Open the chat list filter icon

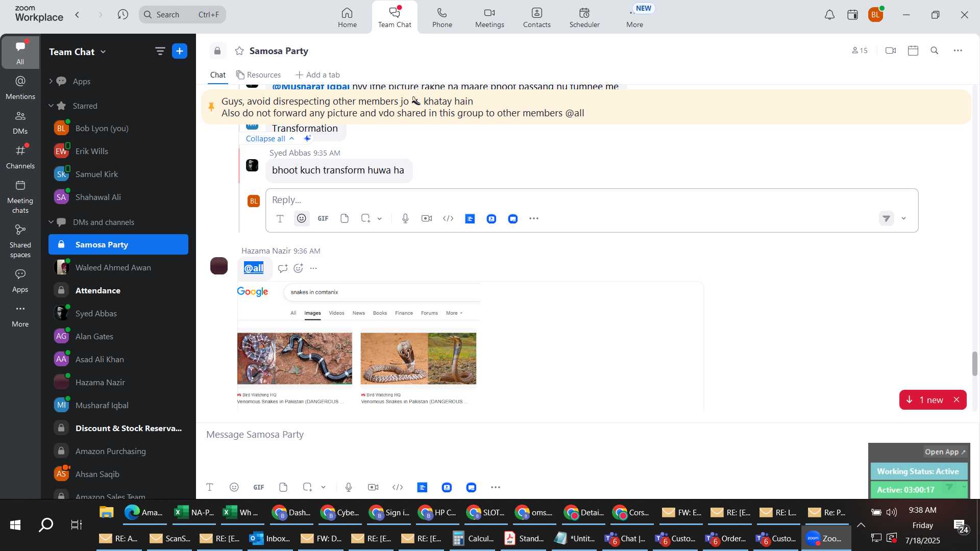pos(160,51)
